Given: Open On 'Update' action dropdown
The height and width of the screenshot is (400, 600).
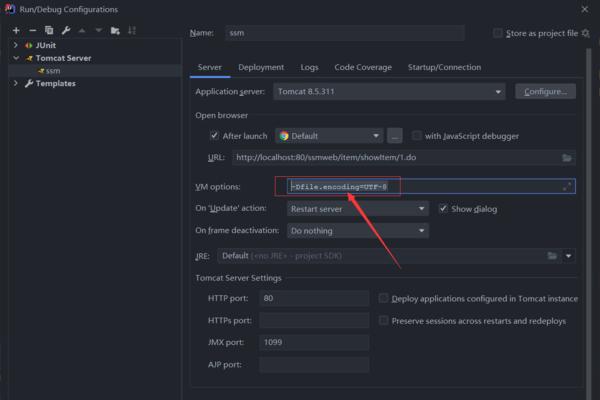Looking at the screenshot, I should (358, 209).
